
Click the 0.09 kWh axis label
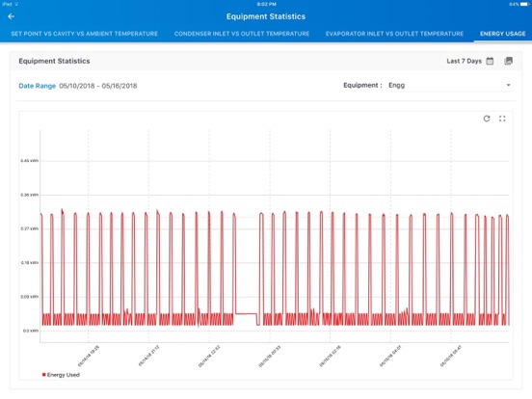click(30, 297)
